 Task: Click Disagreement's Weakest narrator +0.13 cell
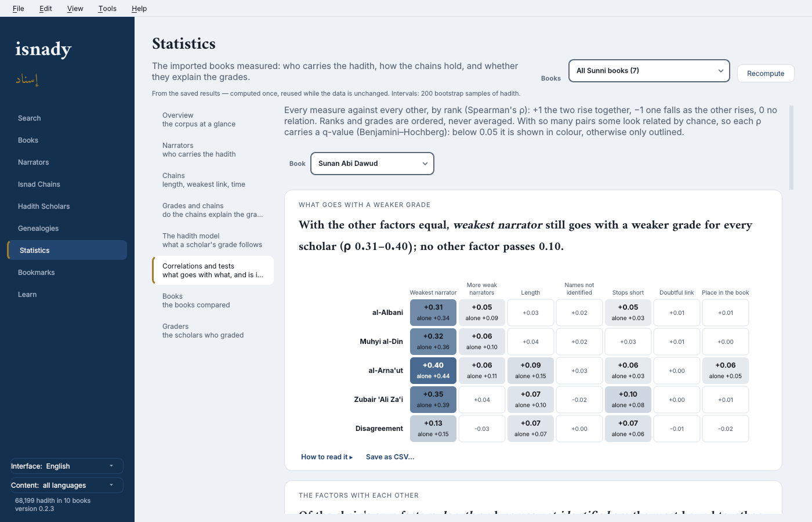pyautogui.click(x=433, y=429)
